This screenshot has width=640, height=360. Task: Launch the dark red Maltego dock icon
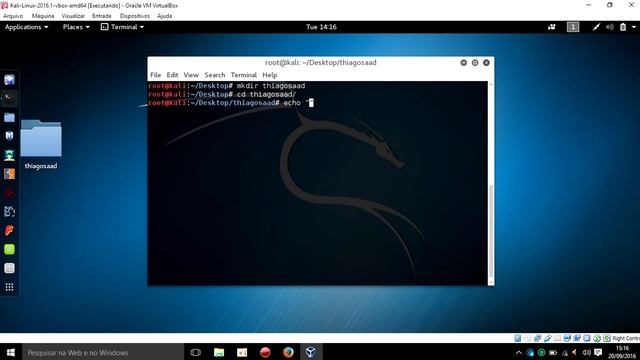tap(9, 193)
